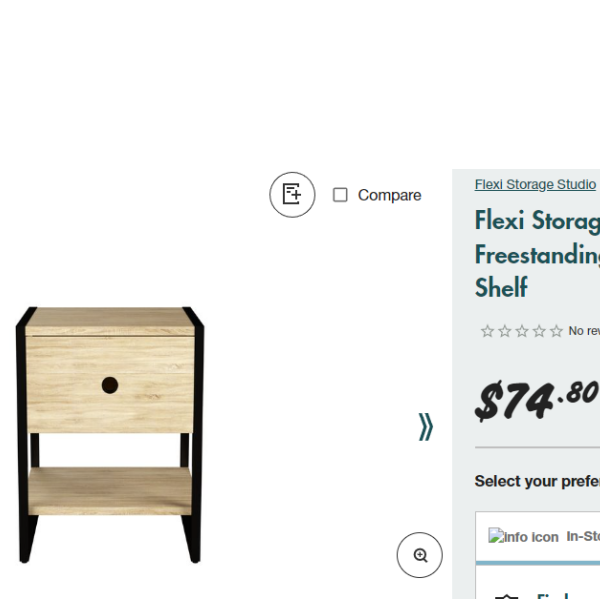
Task: Click the Flexi Storage product title heading
Action: point(536,254)
